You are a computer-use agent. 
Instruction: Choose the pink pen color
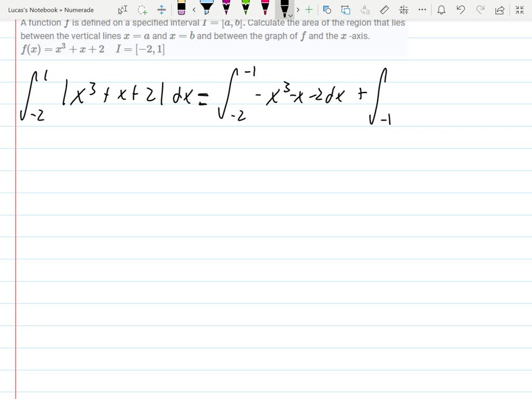pyautogui.click(x=265, y=8)
